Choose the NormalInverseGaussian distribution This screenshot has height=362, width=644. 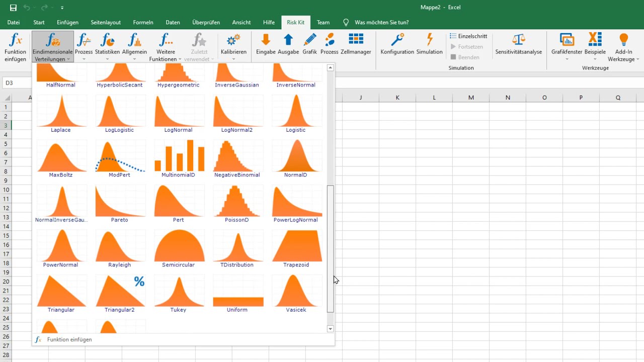61,204
